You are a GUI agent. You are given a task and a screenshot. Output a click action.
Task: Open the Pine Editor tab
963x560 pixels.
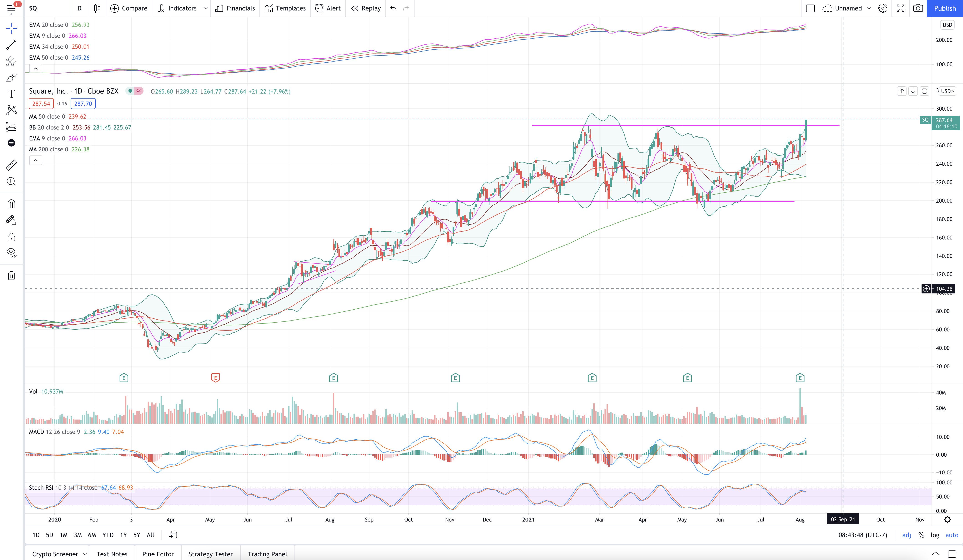click(158, 554)
